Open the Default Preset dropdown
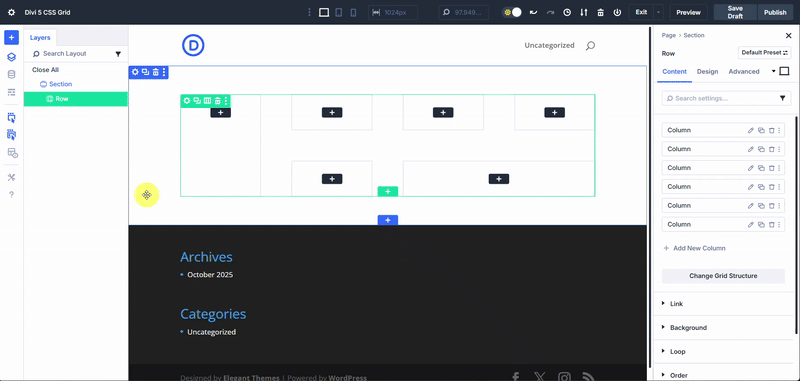This screenshot has height=381, width=800. coord(764,53)
